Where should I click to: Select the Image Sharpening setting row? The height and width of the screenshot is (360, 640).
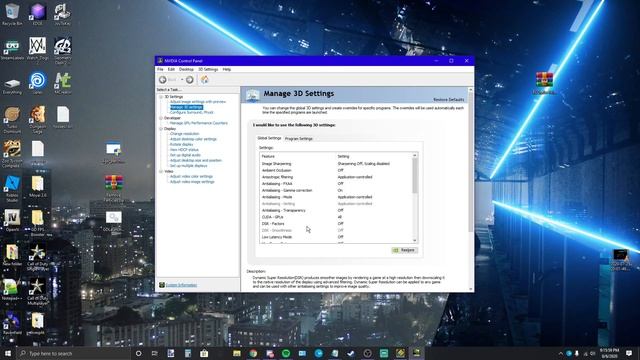pos(336,164)
